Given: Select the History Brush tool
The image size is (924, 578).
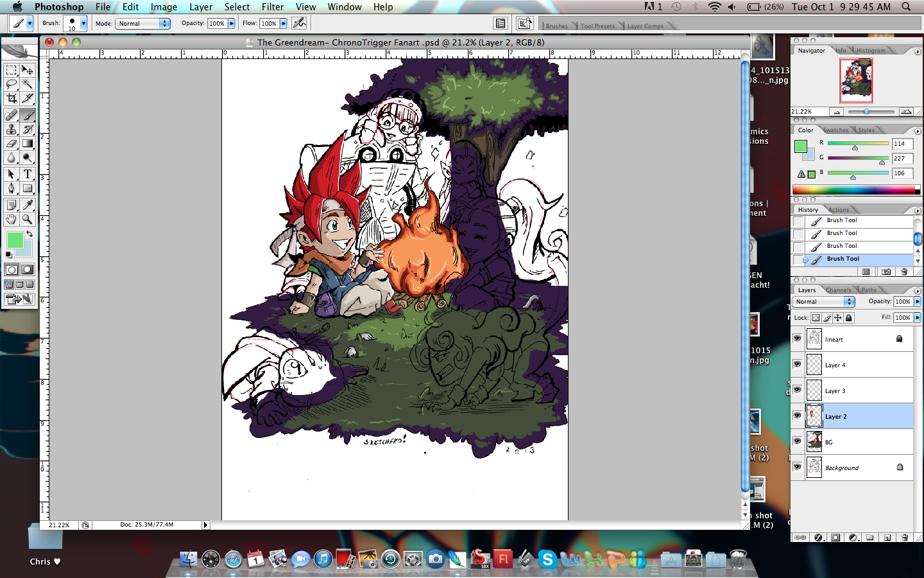Looking at the screenshot, I should pos(28,129).
